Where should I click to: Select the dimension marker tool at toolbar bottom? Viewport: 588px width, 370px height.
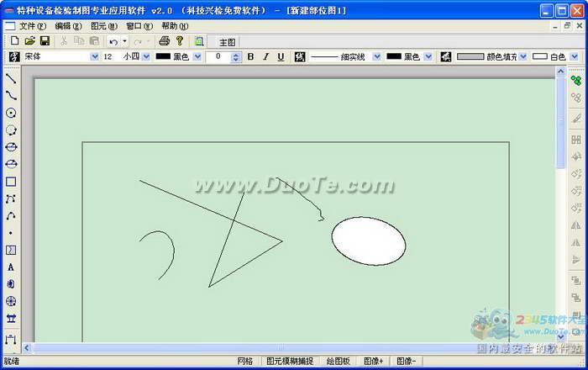pos(11,340)
